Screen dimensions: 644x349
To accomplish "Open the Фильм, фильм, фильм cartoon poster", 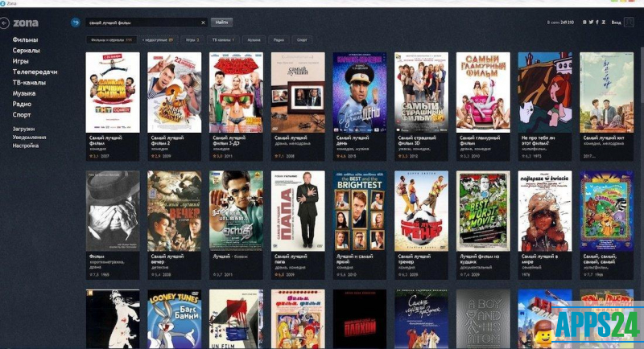I will (x=298, y=319).
